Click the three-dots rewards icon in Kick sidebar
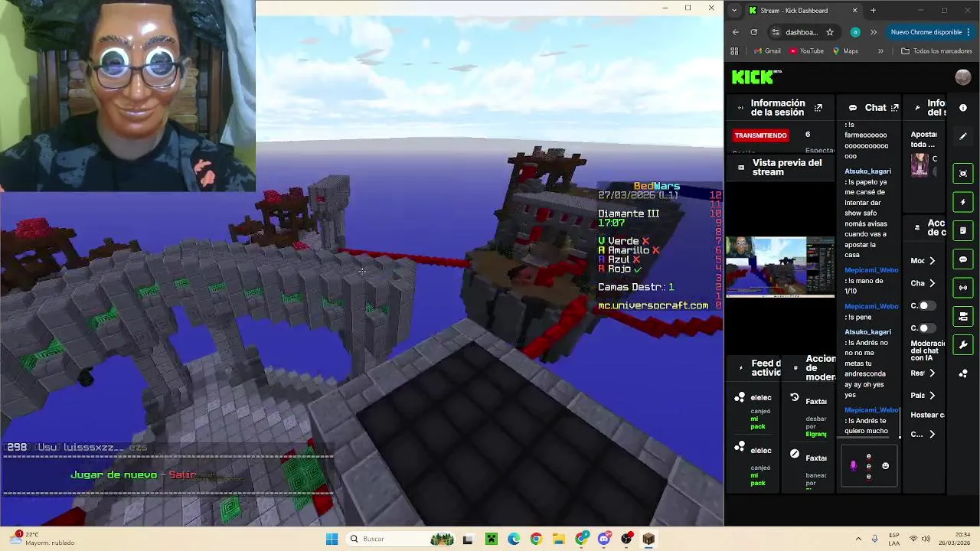 pos(963,373)
